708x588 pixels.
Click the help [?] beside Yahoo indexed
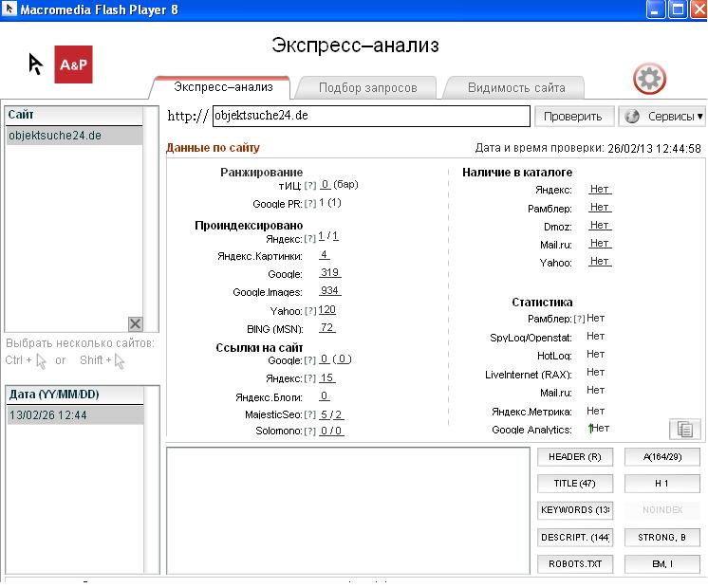[310, 311]
